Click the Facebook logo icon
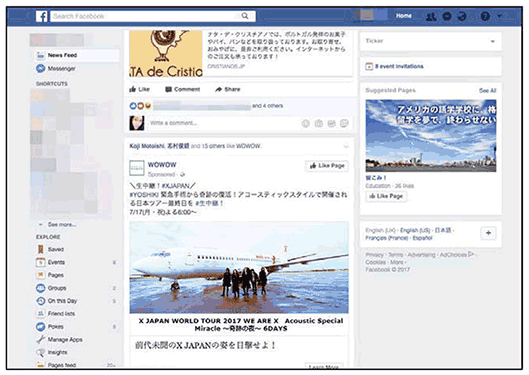This screenshot has height=375, width=529. click(x=41, y=16)
